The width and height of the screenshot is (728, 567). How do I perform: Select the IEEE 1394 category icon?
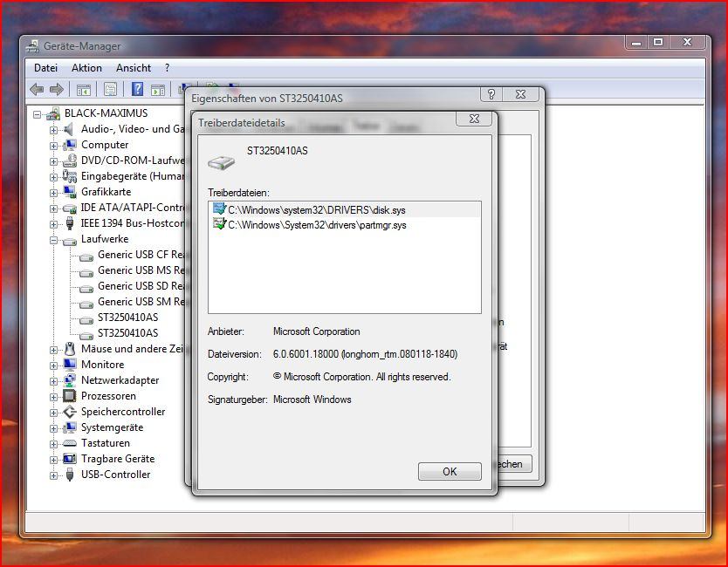[x=70, y=223]
